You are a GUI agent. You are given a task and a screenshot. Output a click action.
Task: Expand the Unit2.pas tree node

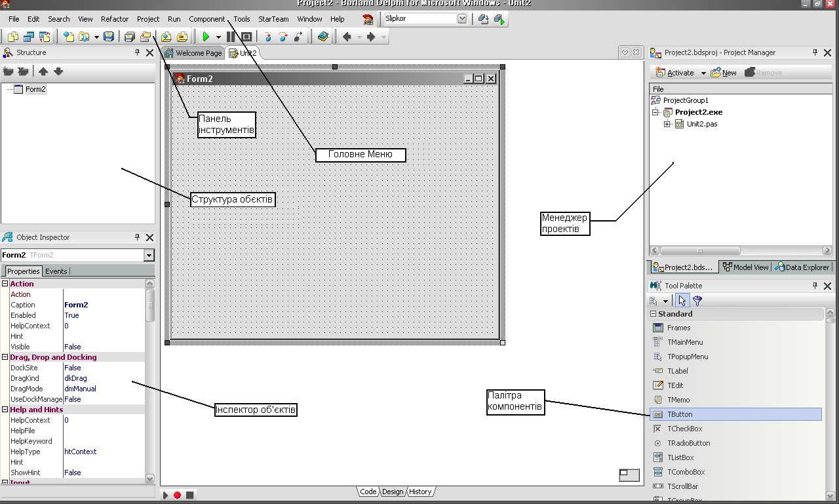[x=667, y=124]
